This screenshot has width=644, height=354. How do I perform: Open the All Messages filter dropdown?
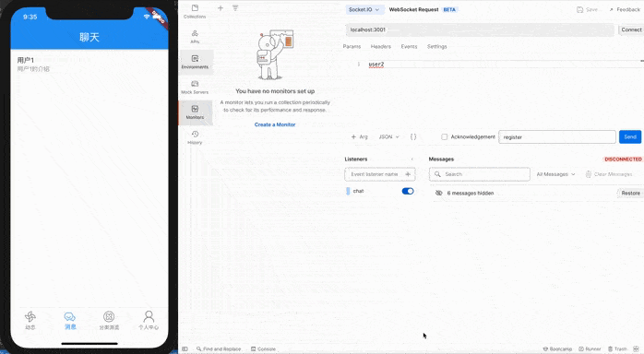point(555,174)
